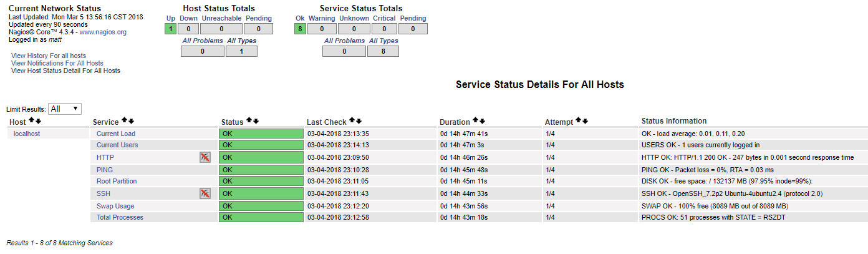Click service Ok count box showing 8

point(300,29)
